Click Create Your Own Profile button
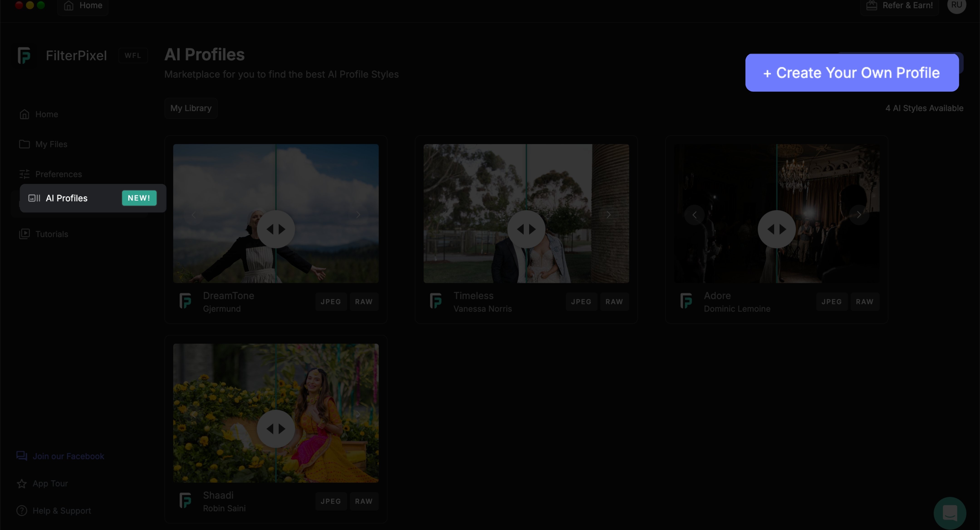This screenshot has width=980, height=530. [x=852, y=73]
